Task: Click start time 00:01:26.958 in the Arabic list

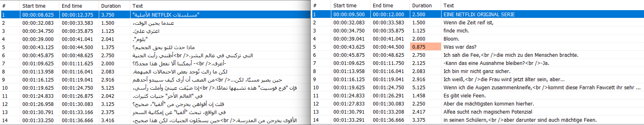Action: (x=38, y=104)
